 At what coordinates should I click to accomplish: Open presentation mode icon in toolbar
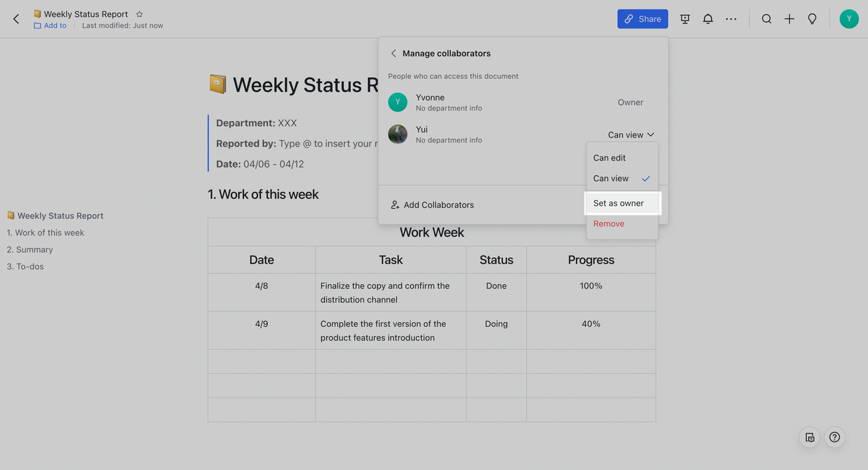click(685, 19)
